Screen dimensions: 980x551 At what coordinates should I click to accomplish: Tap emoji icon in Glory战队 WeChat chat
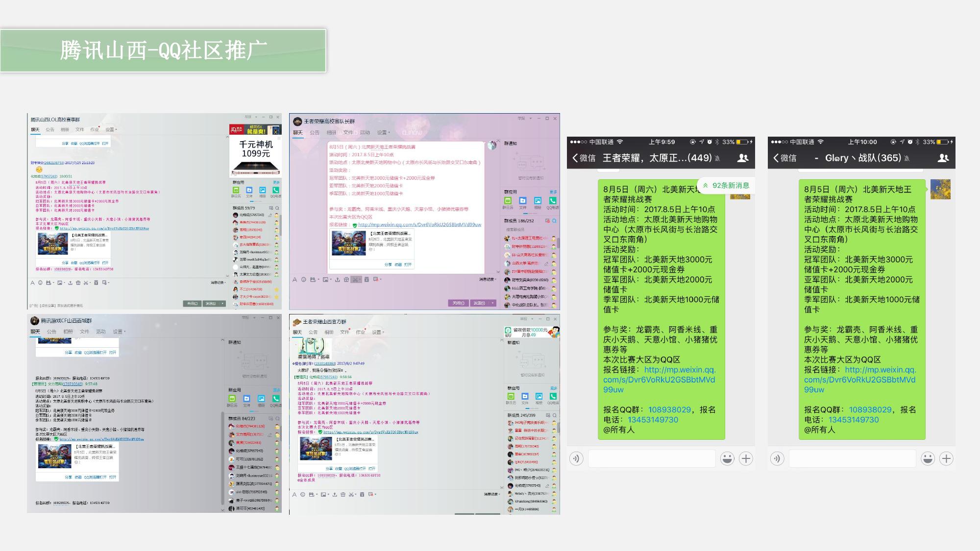[928, 458]
